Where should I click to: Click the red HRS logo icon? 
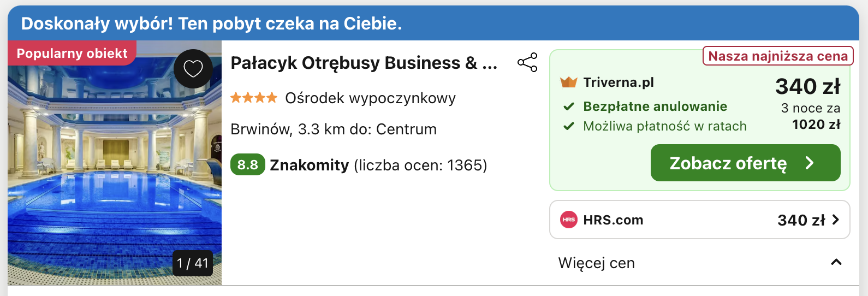click(569, 220)
